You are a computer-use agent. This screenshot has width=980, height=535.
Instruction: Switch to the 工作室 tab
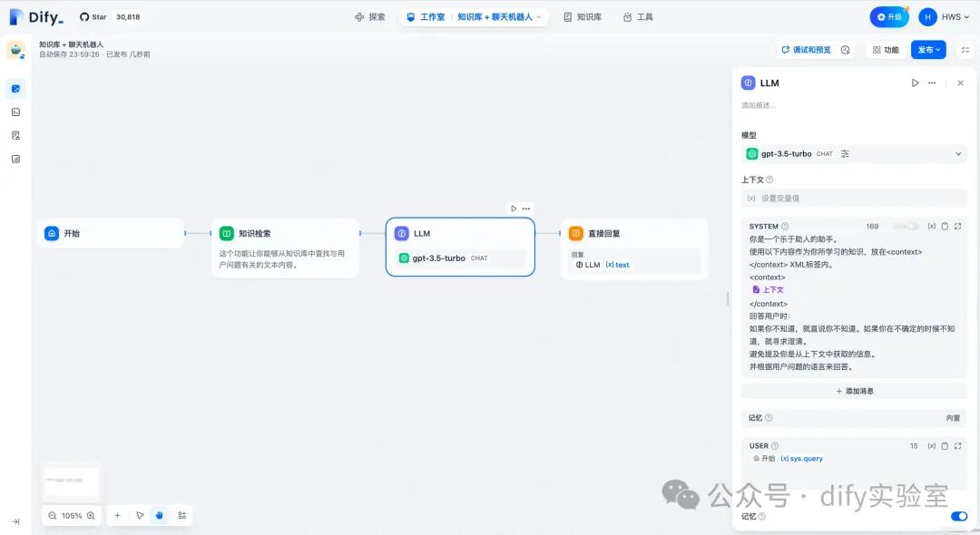426,17
